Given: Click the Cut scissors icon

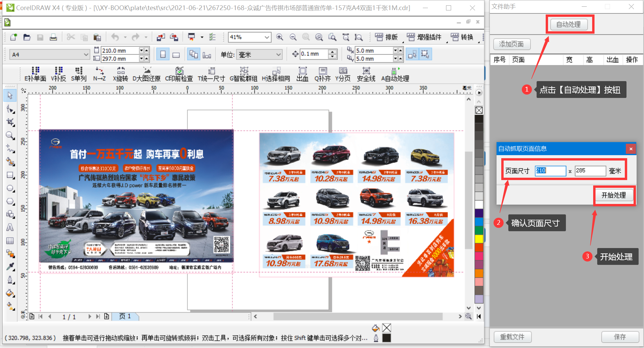Looking at the screenshot, I should tap(71, 37).
